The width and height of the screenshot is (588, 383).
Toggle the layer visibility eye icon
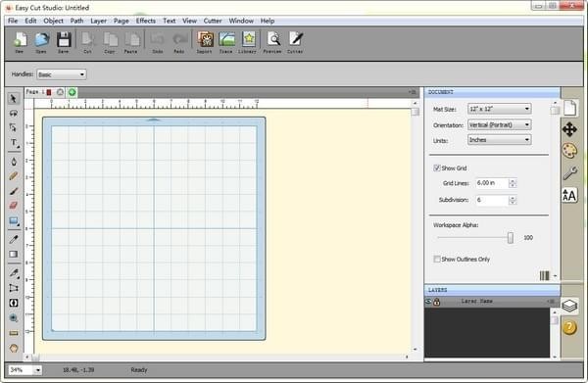pos(428,302)
